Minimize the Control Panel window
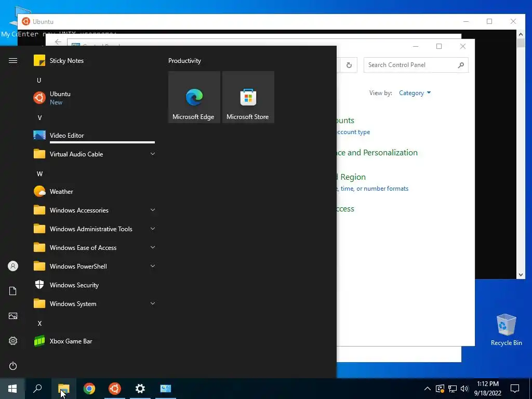The height and width of the screenshot is (399, 532). (416, 46)
